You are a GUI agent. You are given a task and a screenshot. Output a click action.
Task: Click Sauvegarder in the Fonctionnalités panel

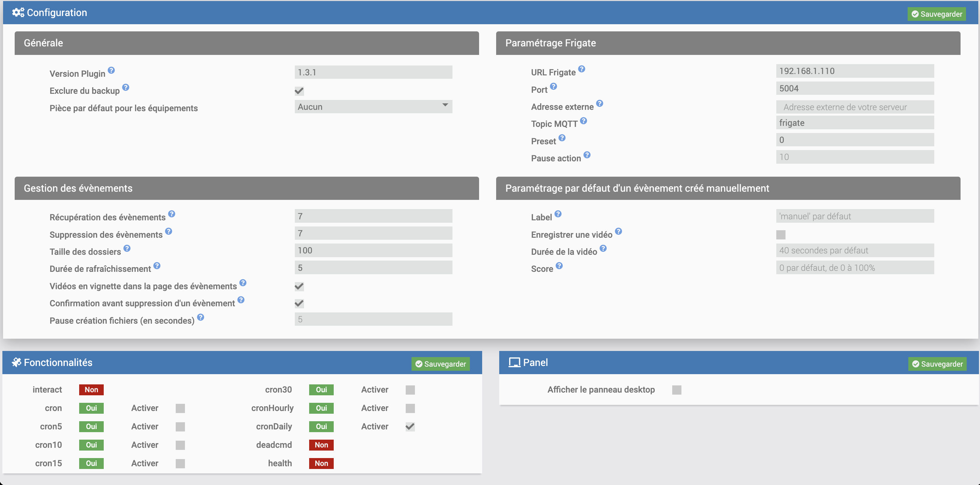point(441,364)
